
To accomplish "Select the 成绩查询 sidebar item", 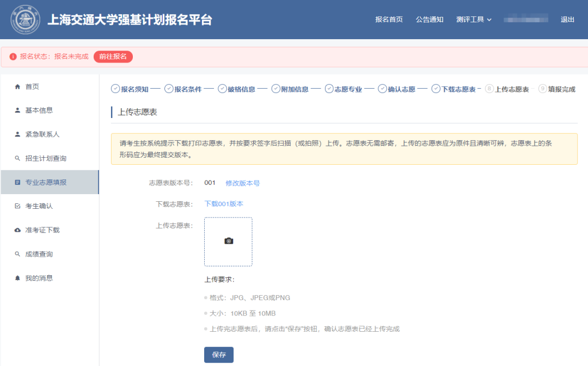I will pos(39,254).
